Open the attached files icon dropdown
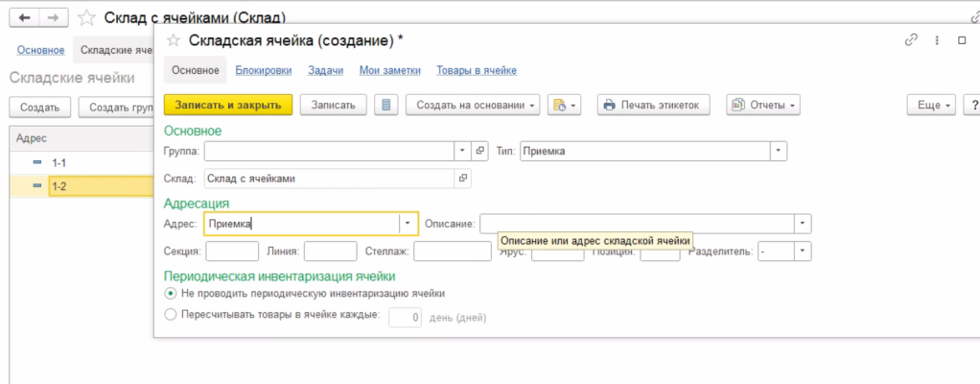The width and height of the screenshot is (980, 384). 564,105
